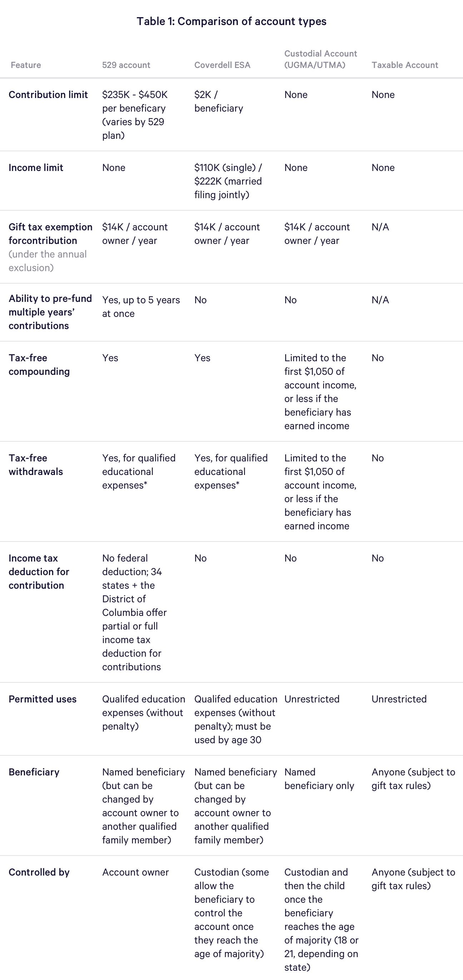Click the 'Feature' column header
463x980 pixels.
[x=26, y=65]
